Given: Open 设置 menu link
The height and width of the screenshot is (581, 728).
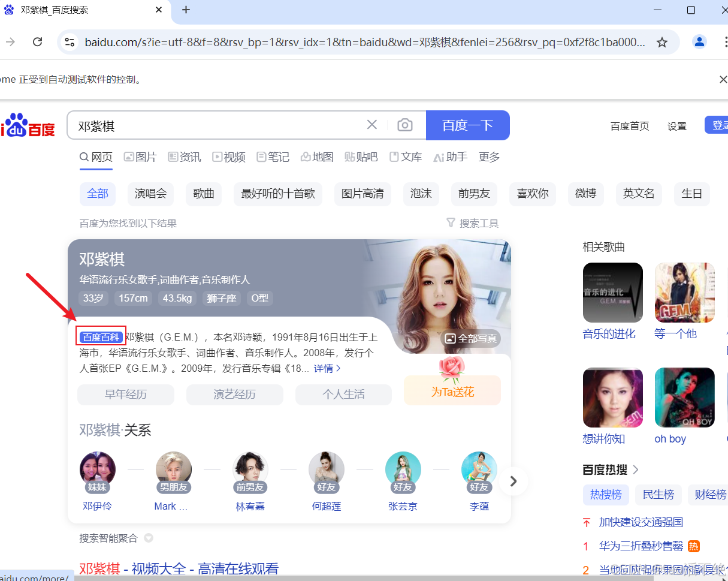Looking at the screenshot, I should point(677,126).
